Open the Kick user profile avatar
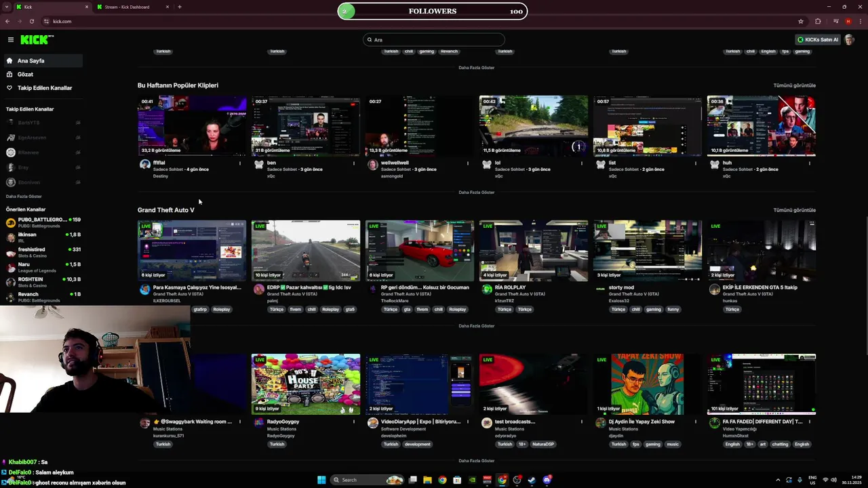 point(850,40)
